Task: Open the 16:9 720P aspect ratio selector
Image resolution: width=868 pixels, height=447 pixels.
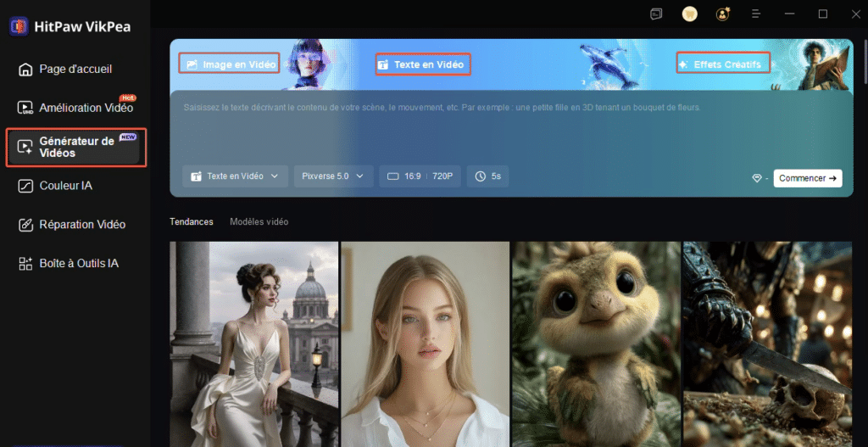Action: pos(420,176)
